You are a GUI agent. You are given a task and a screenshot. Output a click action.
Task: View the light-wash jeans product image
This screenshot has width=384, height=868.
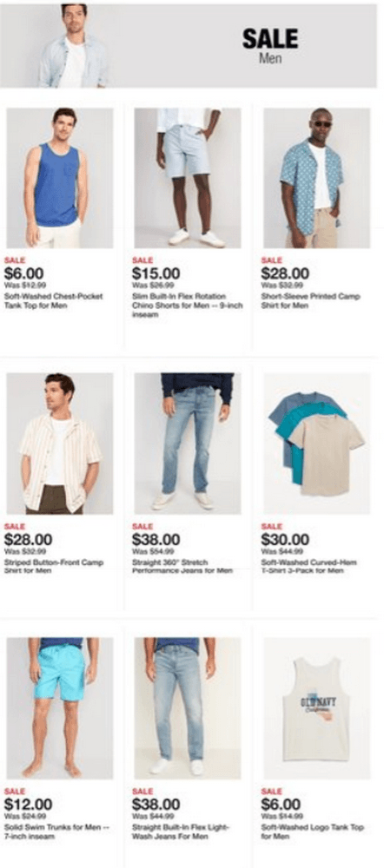(188, 708)
